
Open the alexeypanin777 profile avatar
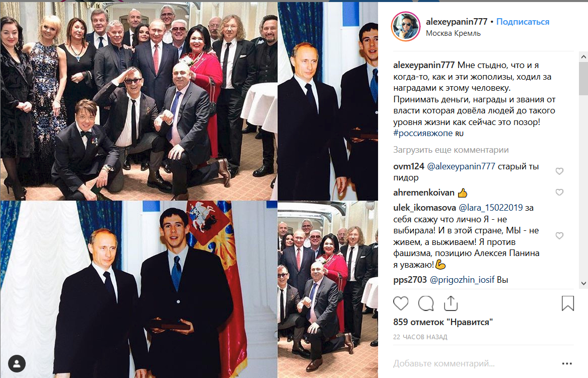click(x=406, y=27)
